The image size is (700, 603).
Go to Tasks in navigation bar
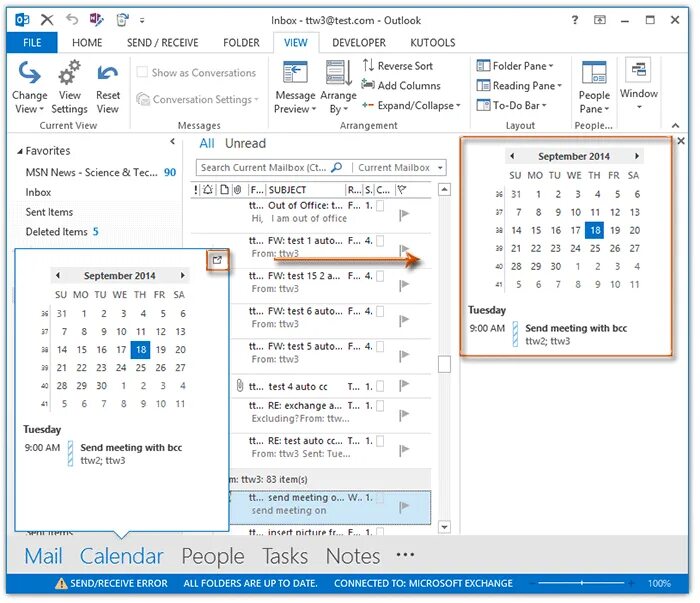coord(285,556)
